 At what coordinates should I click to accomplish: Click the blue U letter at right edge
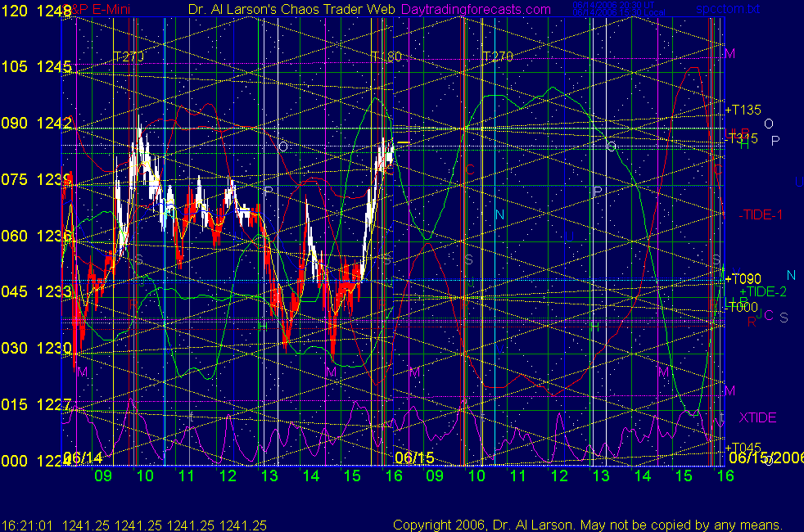[799, 182]
